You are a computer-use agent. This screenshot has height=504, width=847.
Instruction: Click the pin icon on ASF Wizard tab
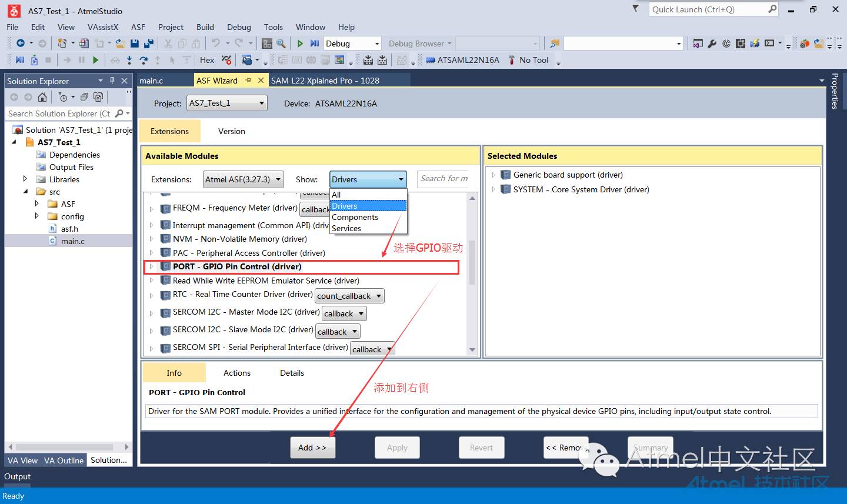(x=248, y=80)
